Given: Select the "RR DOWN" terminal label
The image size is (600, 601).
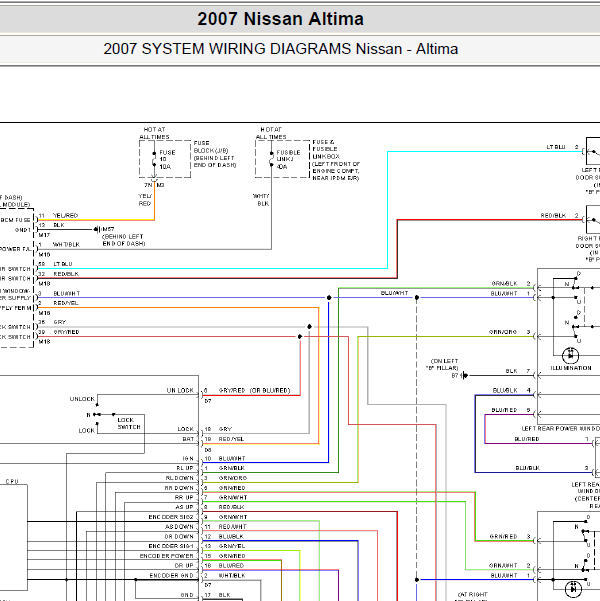Looking at the screenshot, I should (x=179, y=488).
